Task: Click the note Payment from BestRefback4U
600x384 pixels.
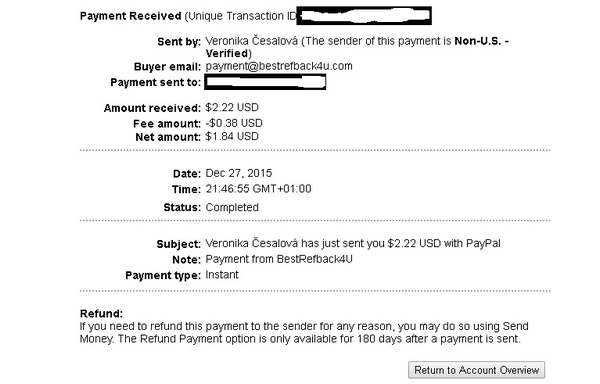Action: coord(279,259)
